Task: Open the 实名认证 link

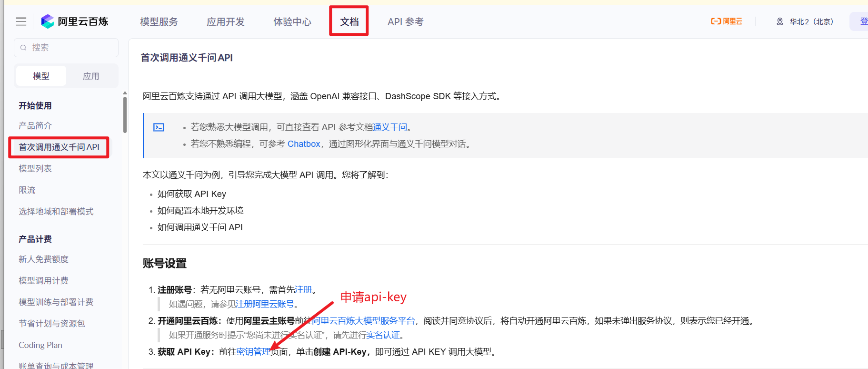Action: pos(383,335)
